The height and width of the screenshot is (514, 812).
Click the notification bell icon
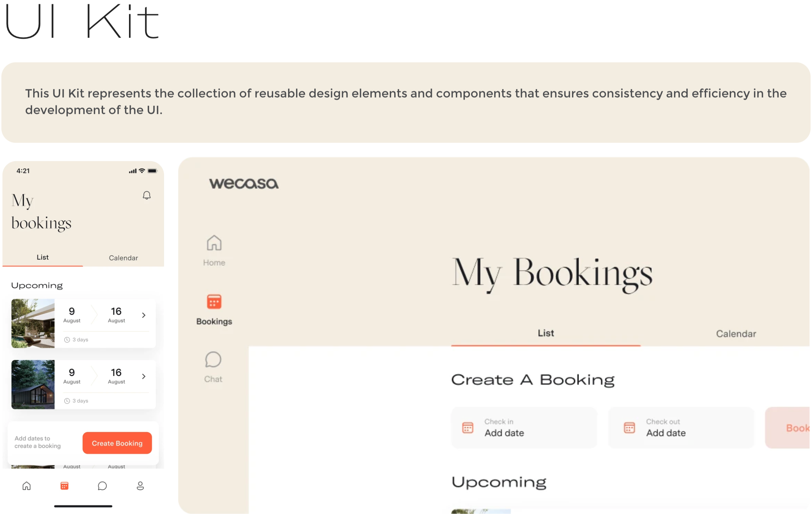(x=147, y=195)
